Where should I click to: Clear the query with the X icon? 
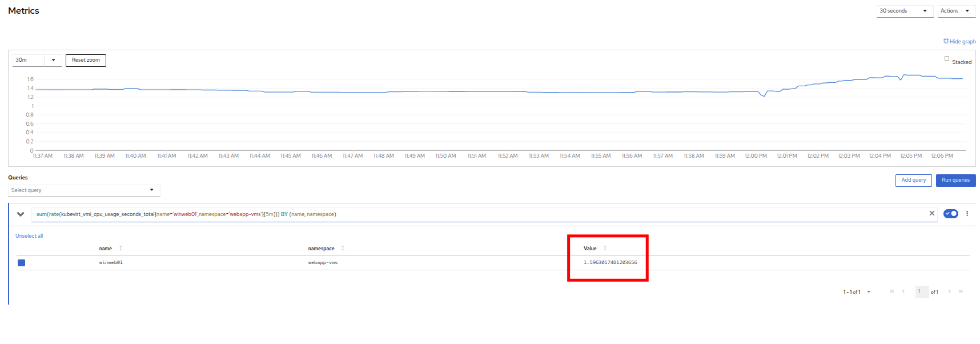coord(932,213)
